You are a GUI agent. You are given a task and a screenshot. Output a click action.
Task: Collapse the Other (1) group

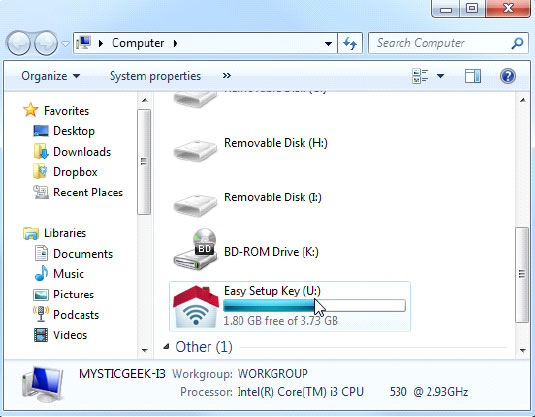pyautogui.click(x=166, y=347)
